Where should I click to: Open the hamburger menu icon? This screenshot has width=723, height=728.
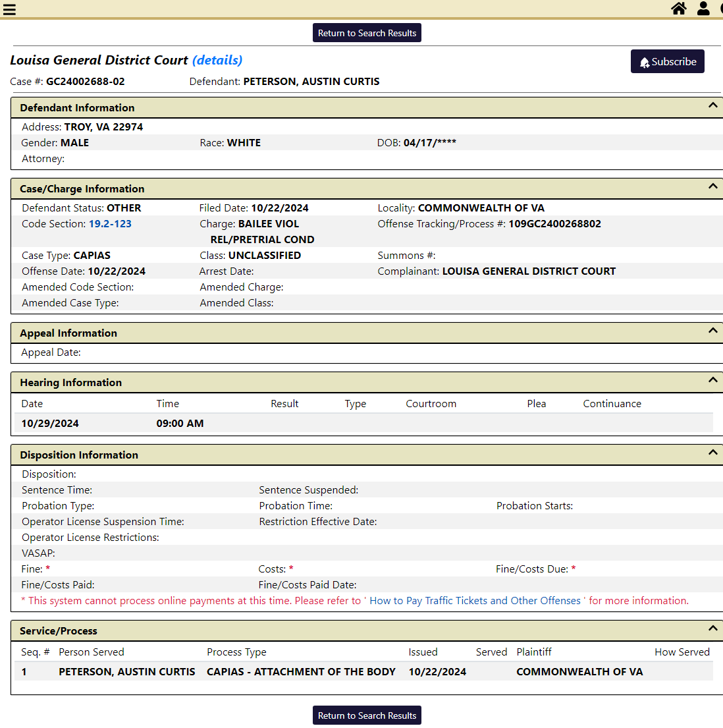pos(9,9)
